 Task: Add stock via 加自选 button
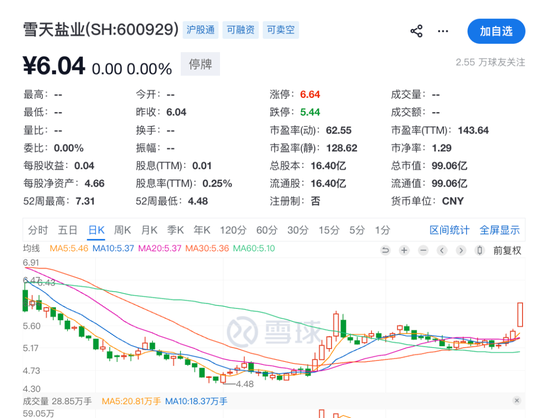pyautogui.click(x=496, y=31)
